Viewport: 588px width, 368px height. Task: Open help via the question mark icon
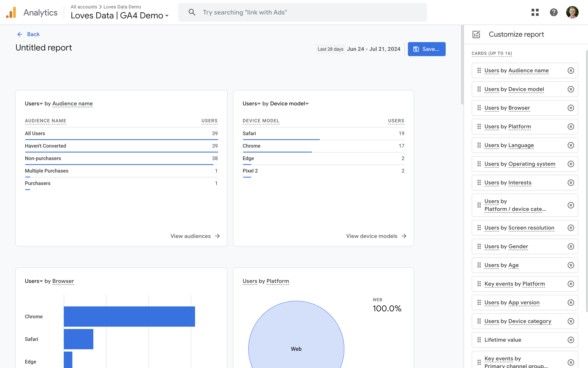coord(554,12)
